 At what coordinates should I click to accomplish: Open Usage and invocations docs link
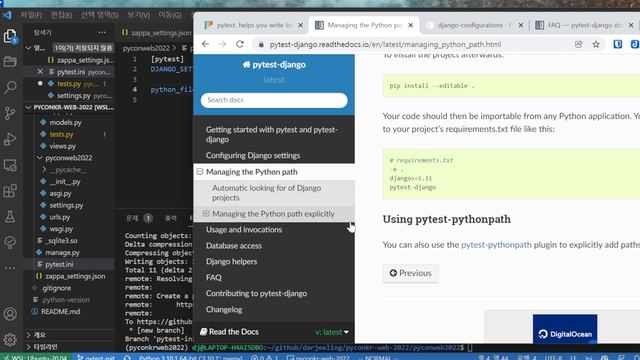[244, 229]
